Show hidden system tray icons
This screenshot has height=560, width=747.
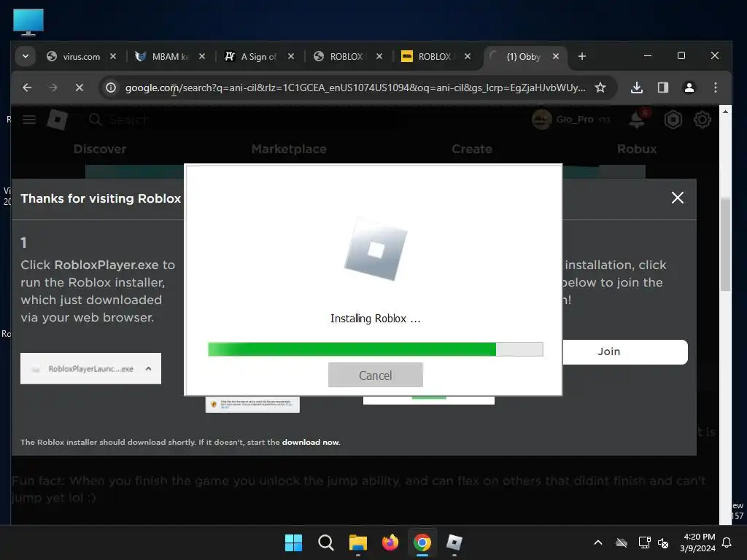coord(598,542)
